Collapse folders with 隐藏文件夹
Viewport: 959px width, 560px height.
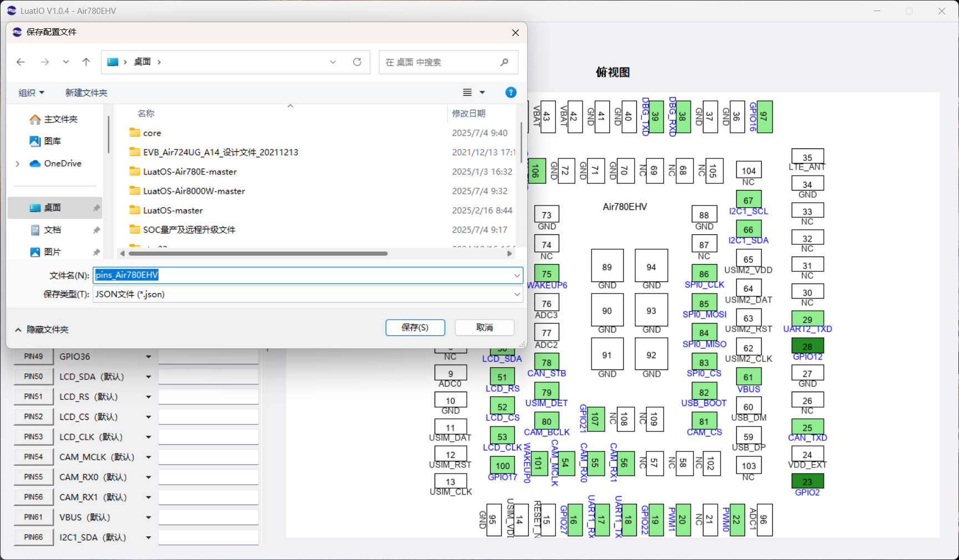pos(42,330)
